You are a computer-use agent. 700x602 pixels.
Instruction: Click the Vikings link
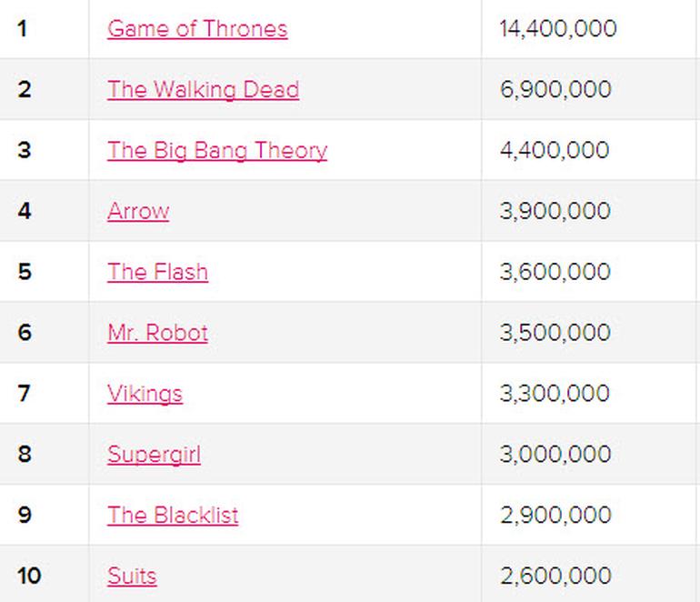pos(145,394)
